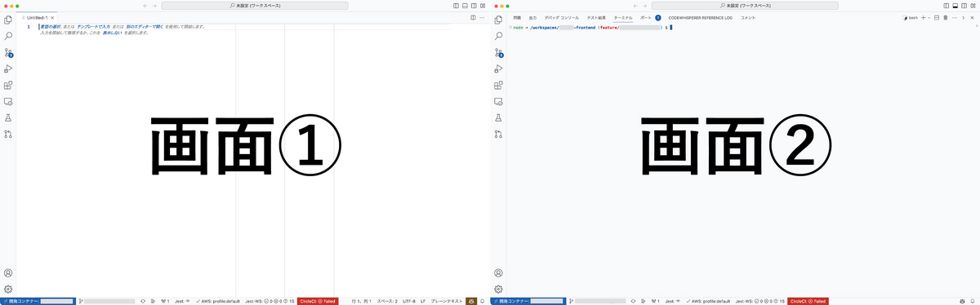This screenshot has height=305, width=980.
Task: Click テンプレートで入力 link in editor
Action: [94, 27]
